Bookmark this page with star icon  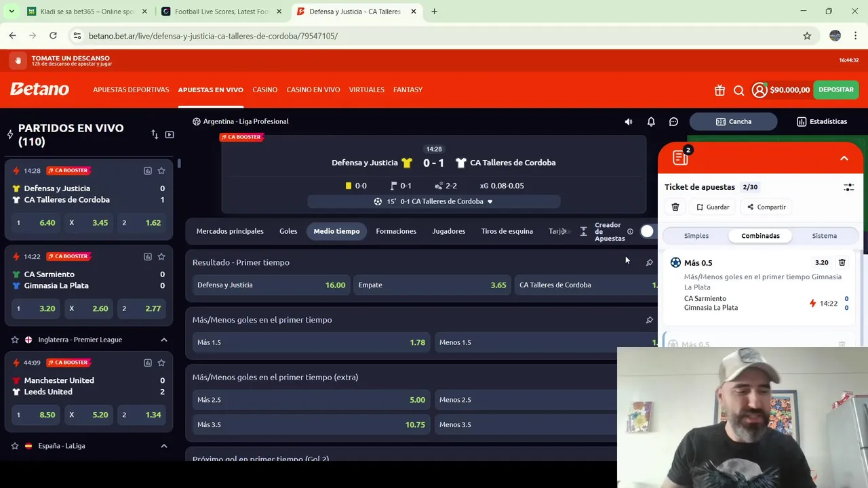pyautogui.click(x=807, y=36)
